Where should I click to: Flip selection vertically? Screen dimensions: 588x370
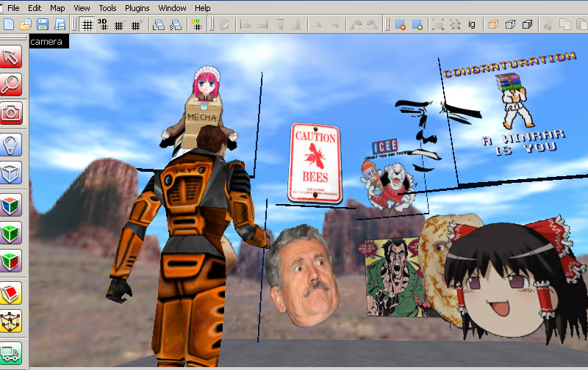click(x=334, y=25)
